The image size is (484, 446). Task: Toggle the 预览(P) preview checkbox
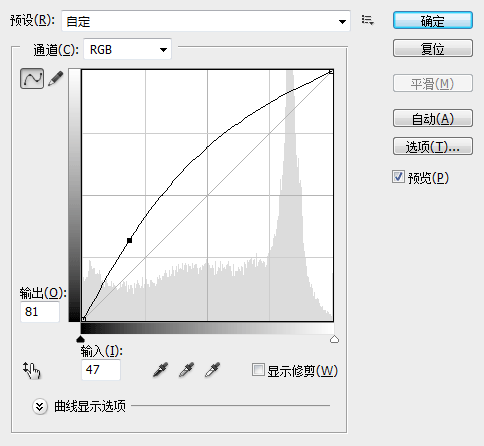point(398,177)
